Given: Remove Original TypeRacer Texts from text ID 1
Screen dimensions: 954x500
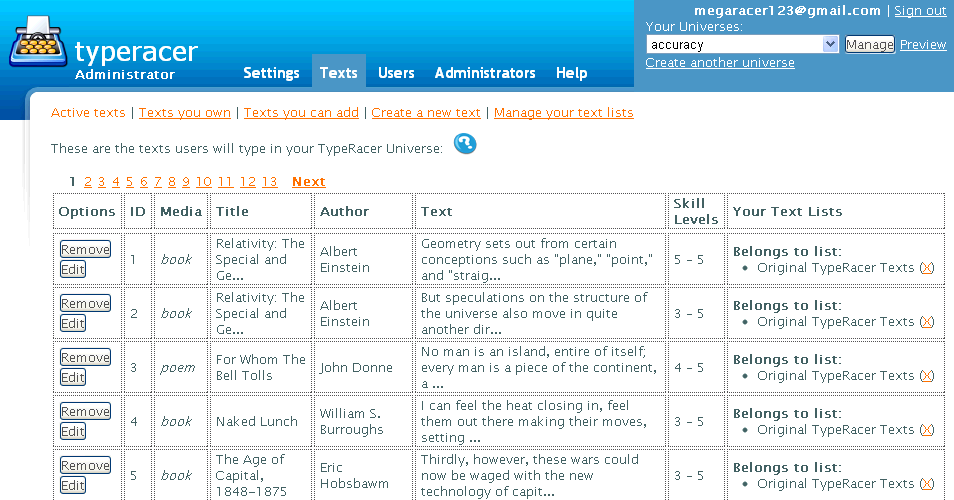Looking at the screenshot, I should [926, 268].
